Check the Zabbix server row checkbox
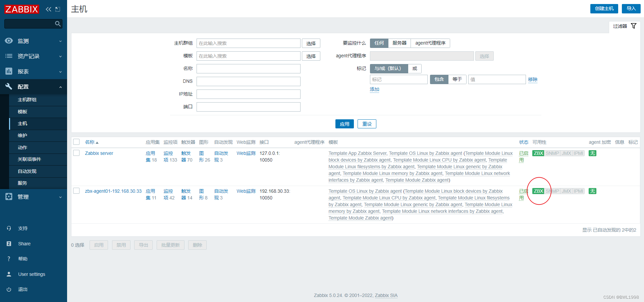The image size is (644, 302). click(76, 153)
